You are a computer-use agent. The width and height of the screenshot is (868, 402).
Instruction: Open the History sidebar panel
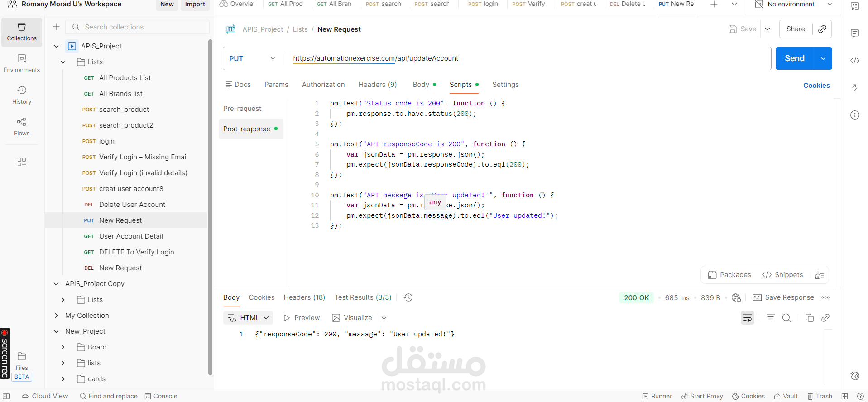click(x=22, y=96)
